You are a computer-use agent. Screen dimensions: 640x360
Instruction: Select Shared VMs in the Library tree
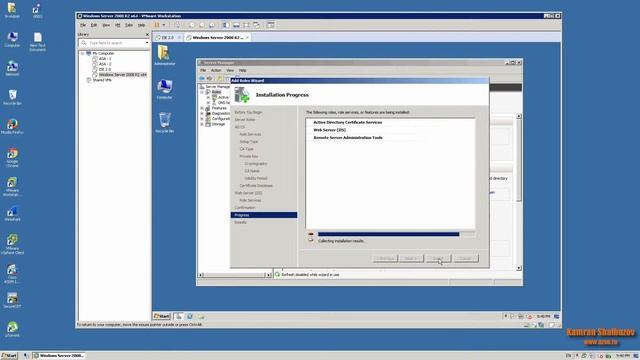pyautogui.click(x=102, y=80)
